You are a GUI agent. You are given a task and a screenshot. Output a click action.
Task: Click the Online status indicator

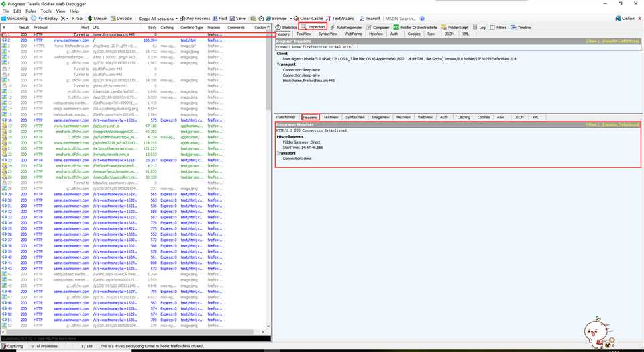click(x=625, y=19)
